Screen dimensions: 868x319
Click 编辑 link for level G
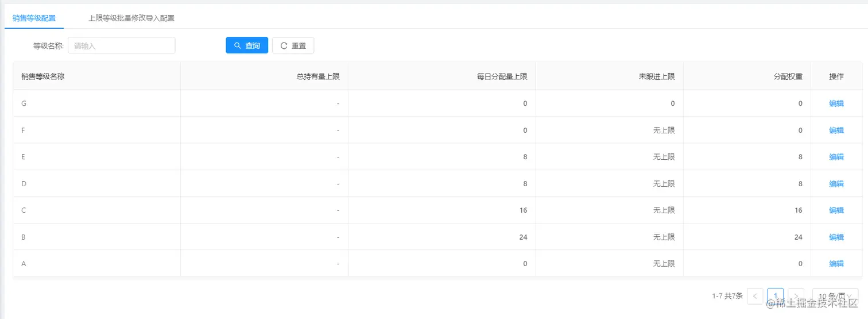(836, 103)
